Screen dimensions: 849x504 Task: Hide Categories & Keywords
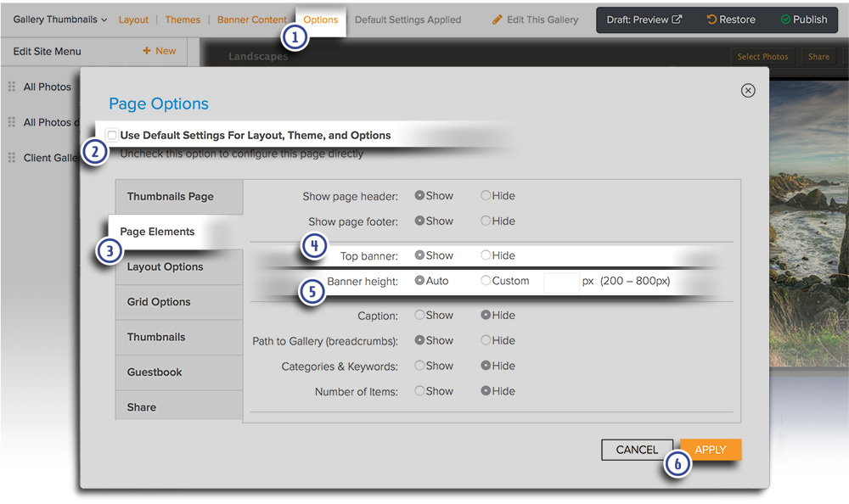click(486, 366)
